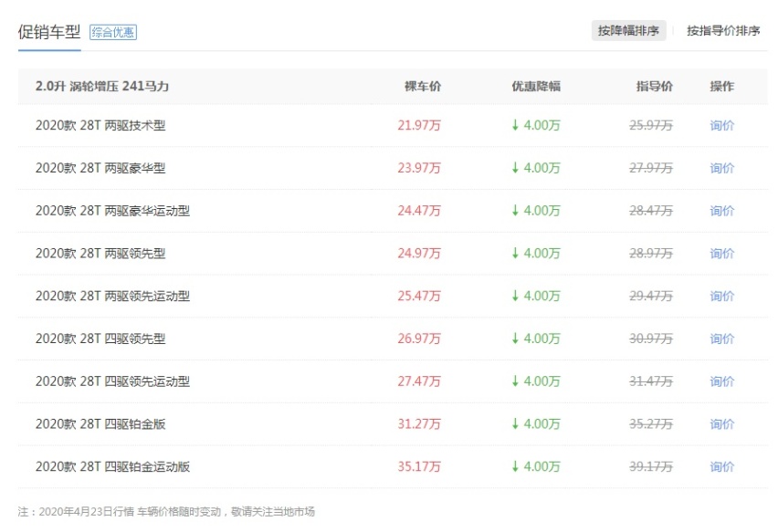
Task: Click the struck-through 39.17万 guide price
Action: [x=651, y=466]
